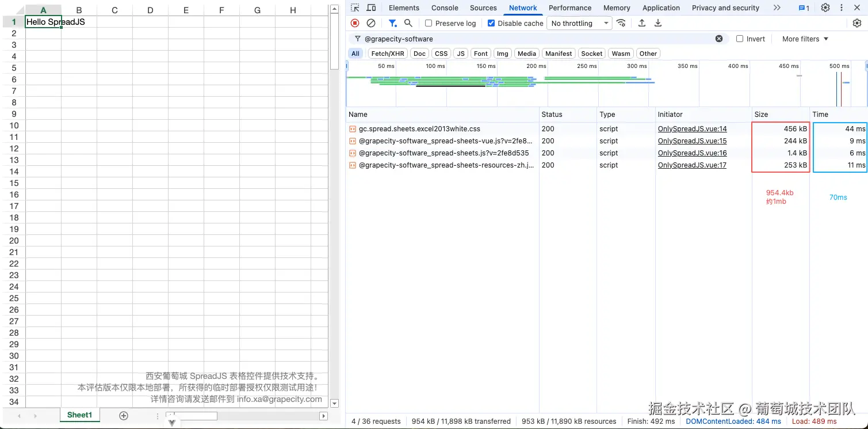
Task: Open the issues counter badge
Action: pyautogui.click(x=804, y=8)
